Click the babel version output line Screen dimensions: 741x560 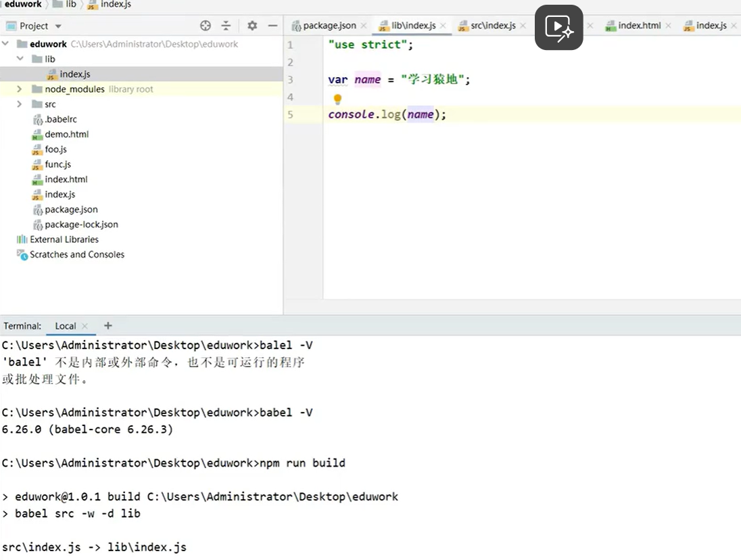87,429
